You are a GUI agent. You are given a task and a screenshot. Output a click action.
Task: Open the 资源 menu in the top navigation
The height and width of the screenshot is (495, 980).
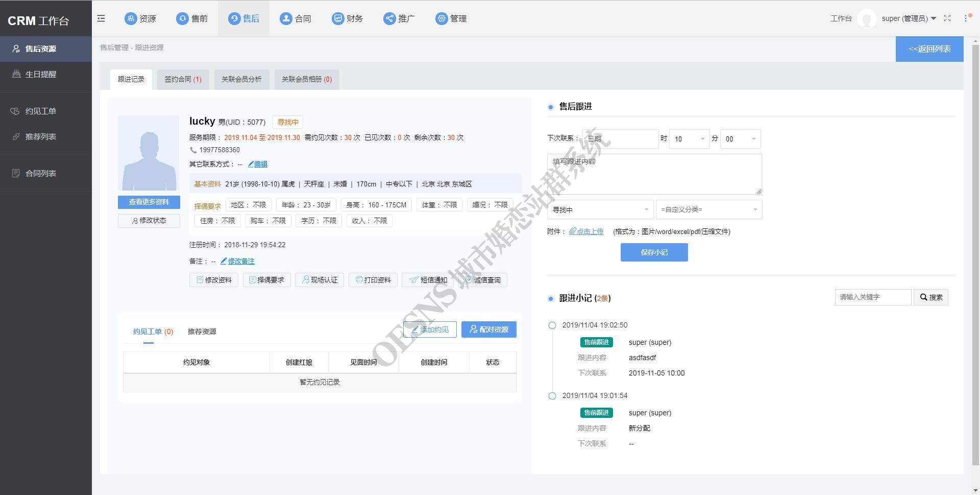pos(140,18)
